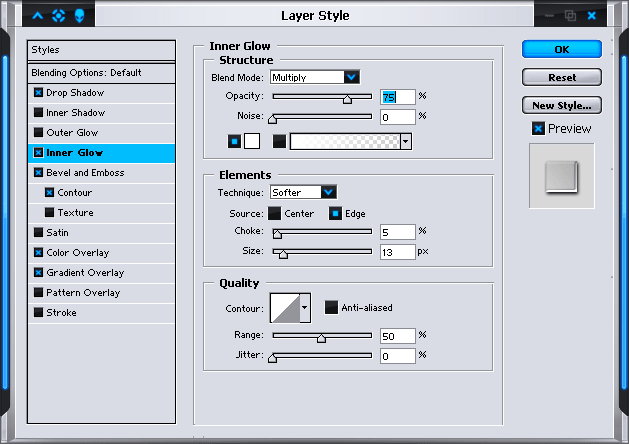Toggle the Color Overlay checkbox
The height and width of the screenshot is (444, 629).
[39, 253]
